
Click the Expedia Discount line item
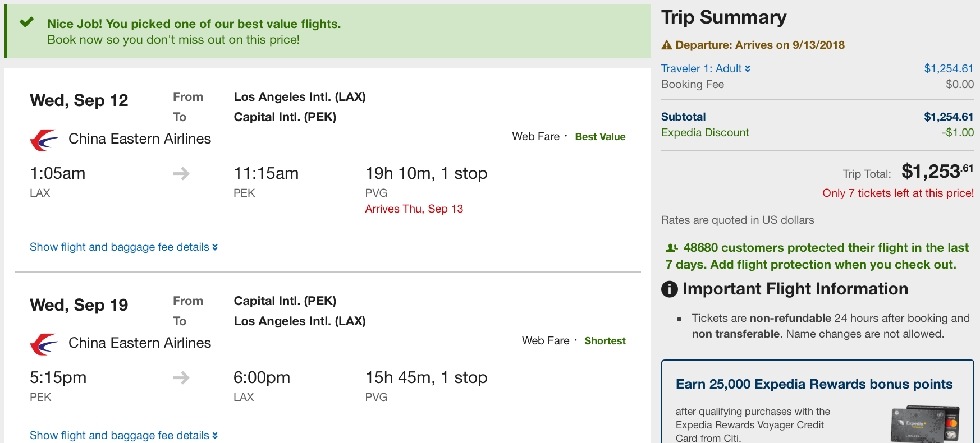point(705,133)
